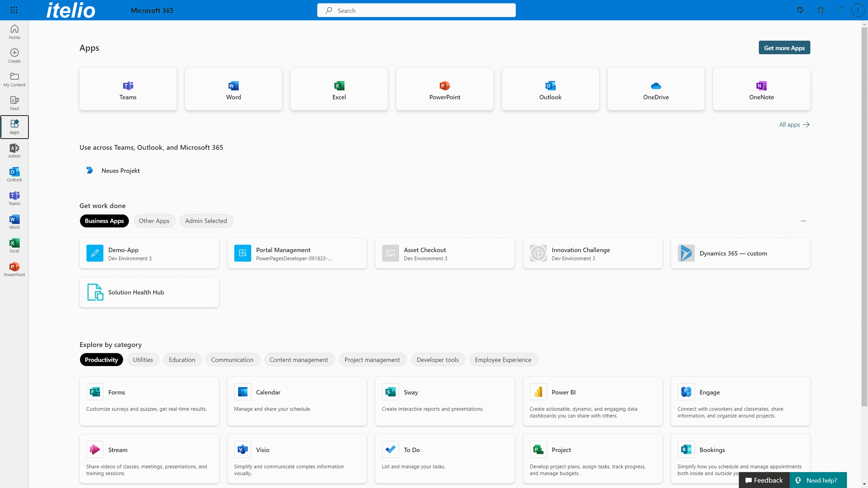
Task: Select the Business Apps filter
Action: [x=104, y=221]
